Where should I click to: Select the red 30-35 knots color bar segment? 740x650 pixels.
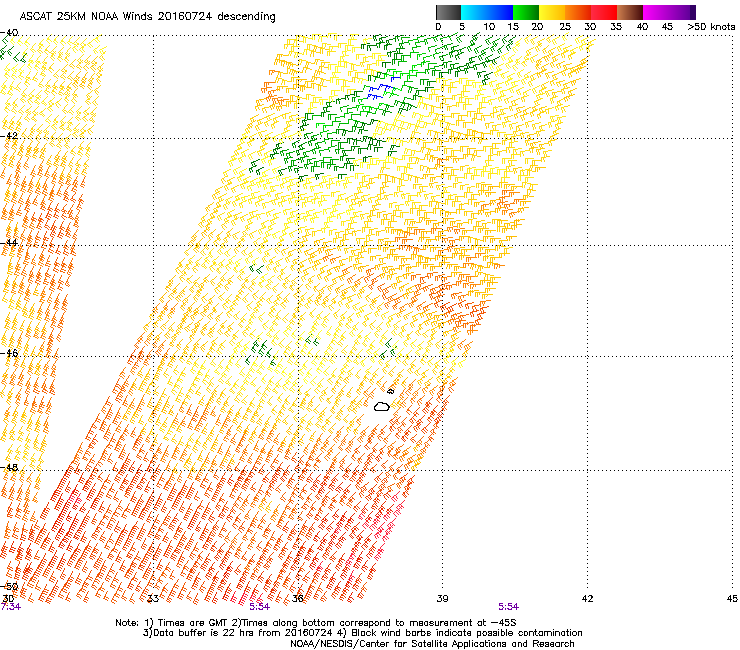click(x=604, y=12)
